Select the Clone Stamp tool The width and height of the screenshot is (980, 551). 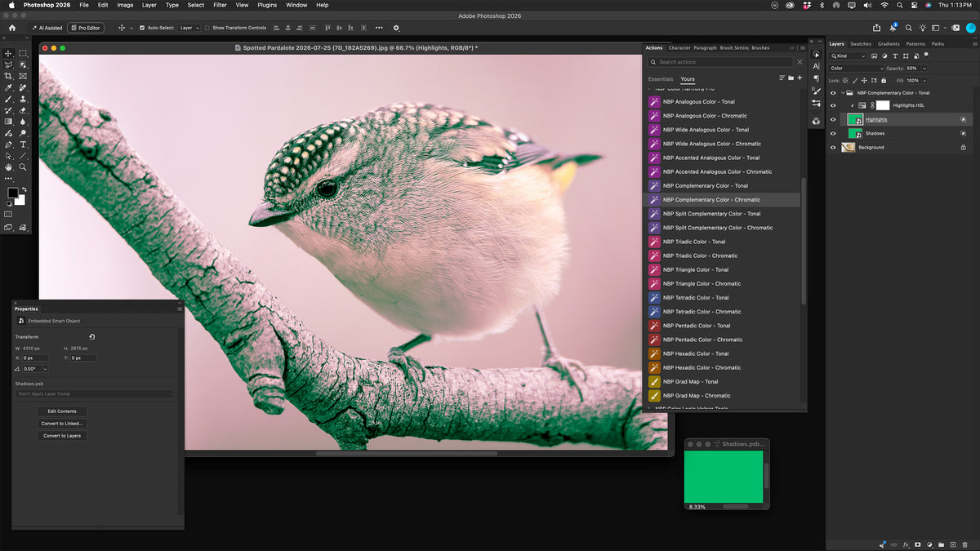(22, 99)
